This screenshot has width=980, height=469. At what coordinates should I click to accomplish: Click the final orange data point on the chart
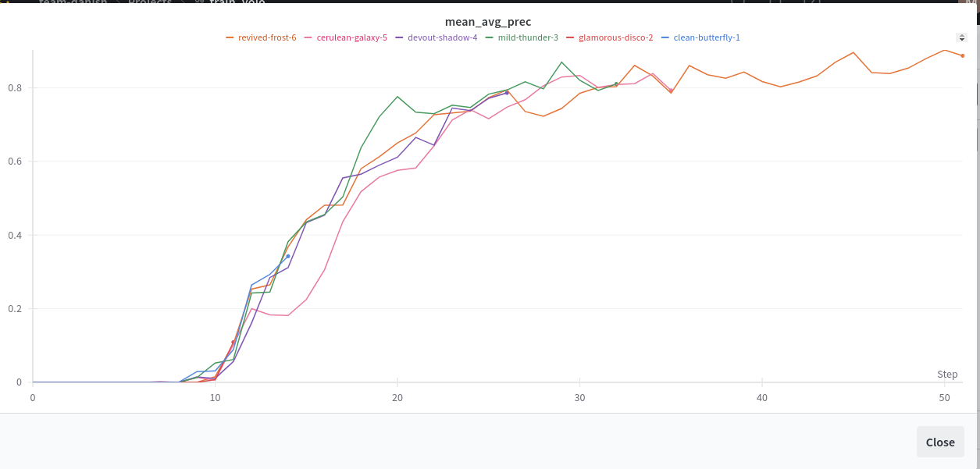pos(962,56)
